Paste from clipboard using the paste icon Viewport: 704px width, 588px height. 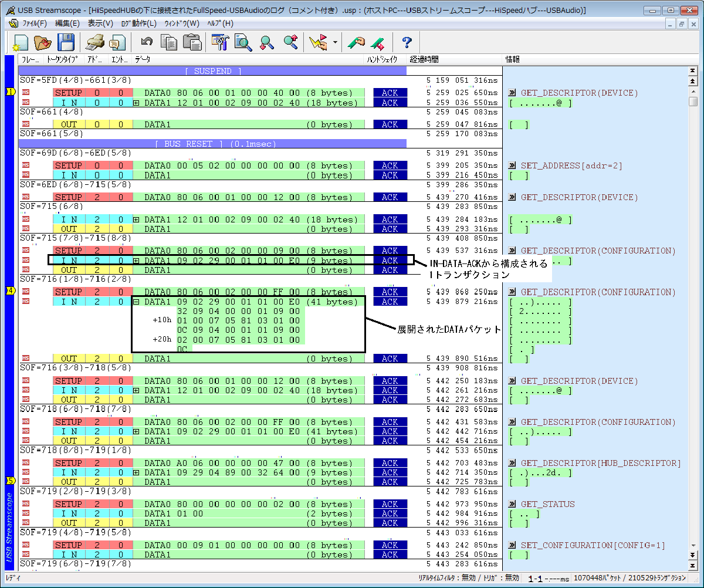click(192, 42)
